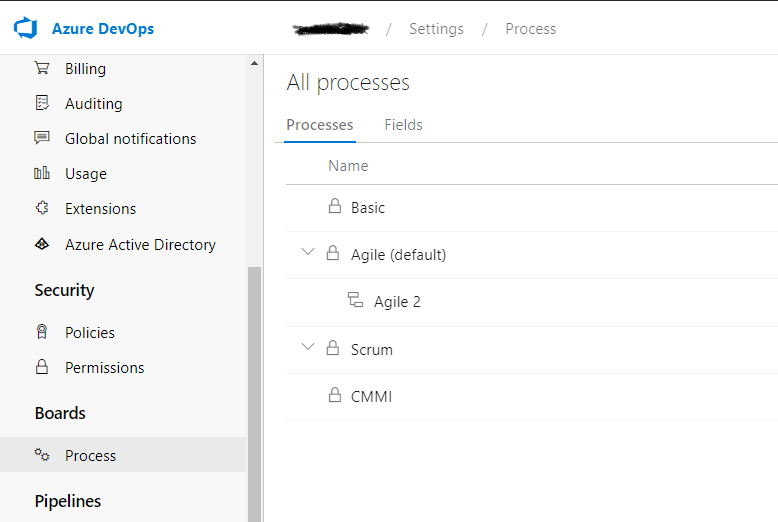778x522 pixels.
Task: Click the Auditing checklist icon
Action: tap(42, 103)
